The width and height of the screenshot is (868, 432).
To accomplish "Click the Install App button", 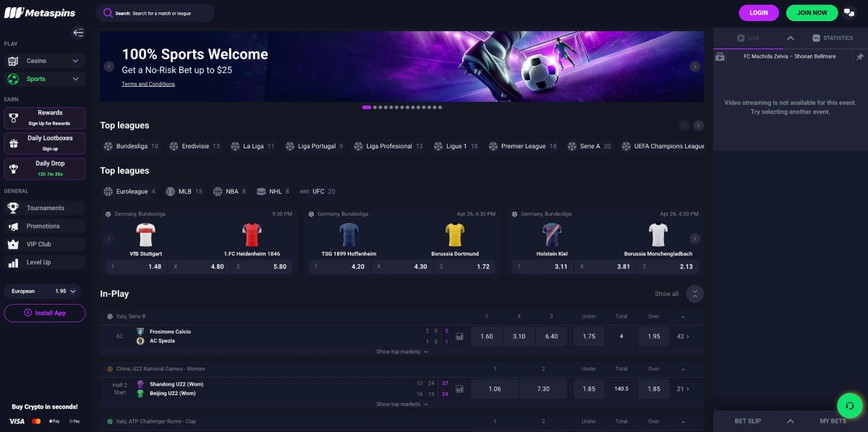I will [45, 313].
